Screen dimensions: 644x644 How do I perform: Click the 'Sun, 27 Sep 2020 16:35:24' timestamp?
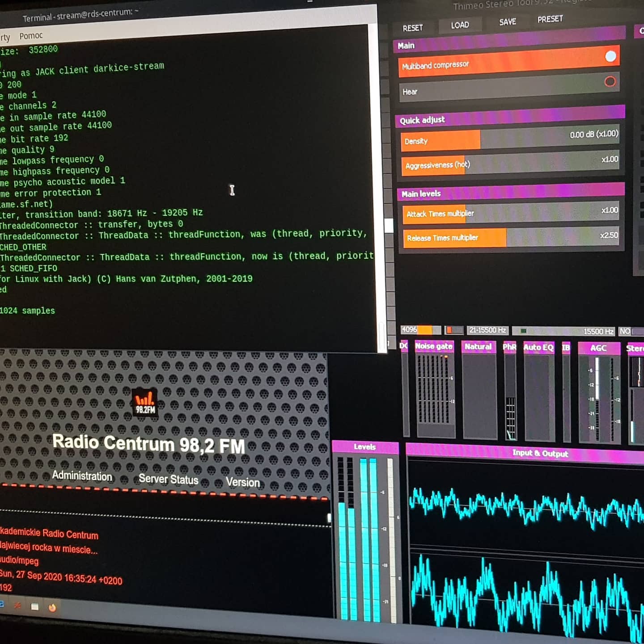point(60,577)
